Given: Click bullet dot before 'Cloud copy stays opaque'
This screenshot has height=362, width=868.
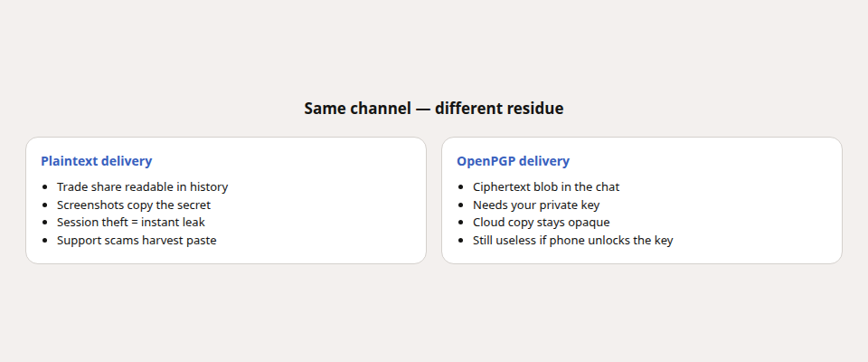Looking at the screenshot, I should 461,223.
